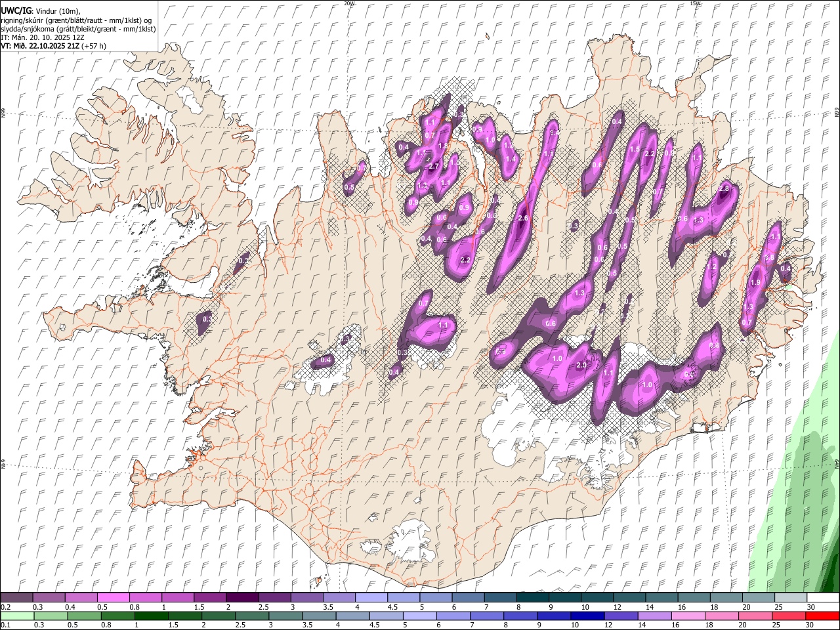Click the palest green rain swatch labeled 0.1

click(x=17, y=616)
